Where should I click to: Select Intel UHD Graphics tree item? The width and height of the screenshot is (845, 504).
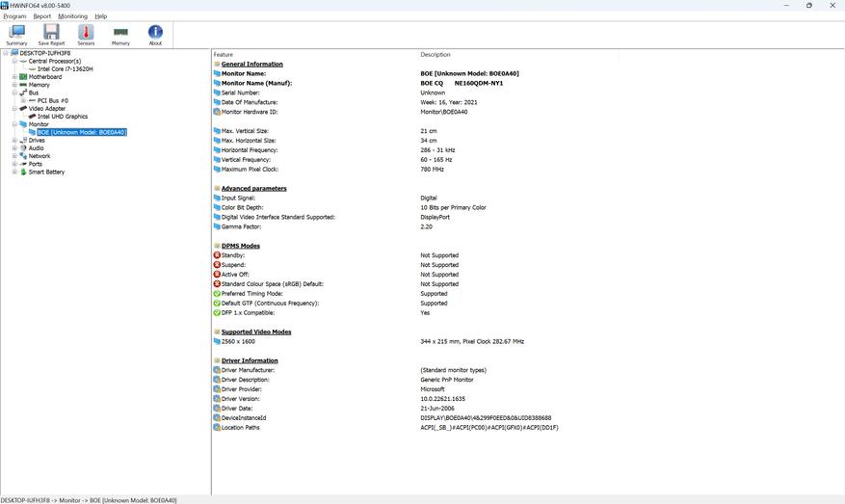point(63,117)
